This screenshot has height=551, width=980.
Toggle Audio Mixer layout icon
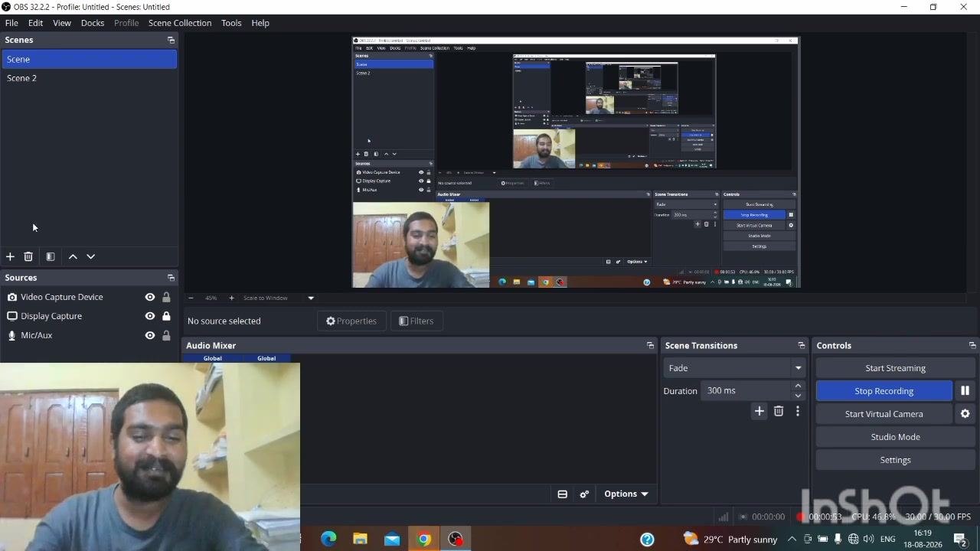click(x=562, y=494)
